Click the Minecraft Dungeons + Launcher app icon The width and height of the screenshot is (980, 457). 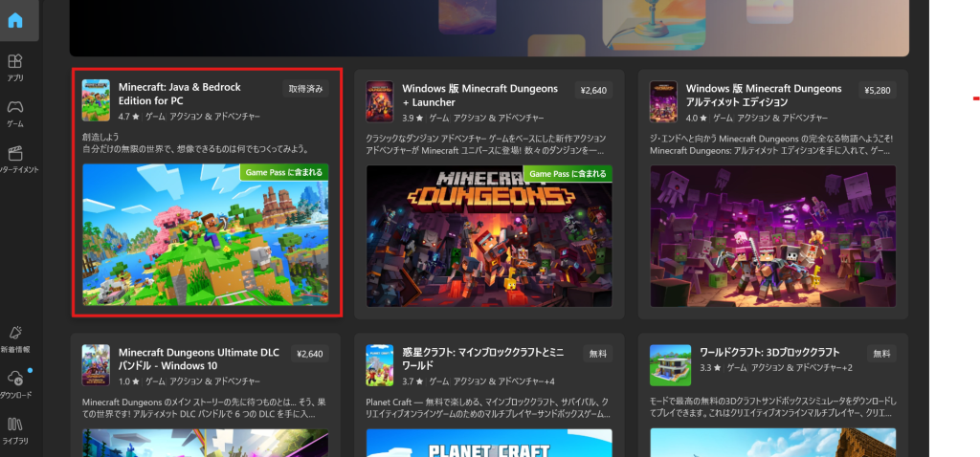pyautogui.click(x=379, y=100)
